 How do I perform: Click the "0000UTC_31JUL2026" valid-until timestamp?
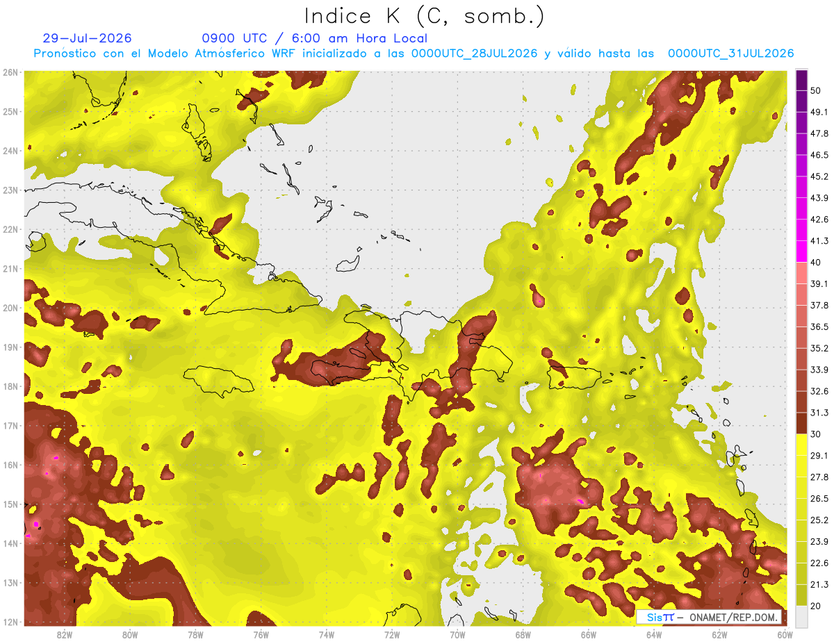[x=731, y=53]
